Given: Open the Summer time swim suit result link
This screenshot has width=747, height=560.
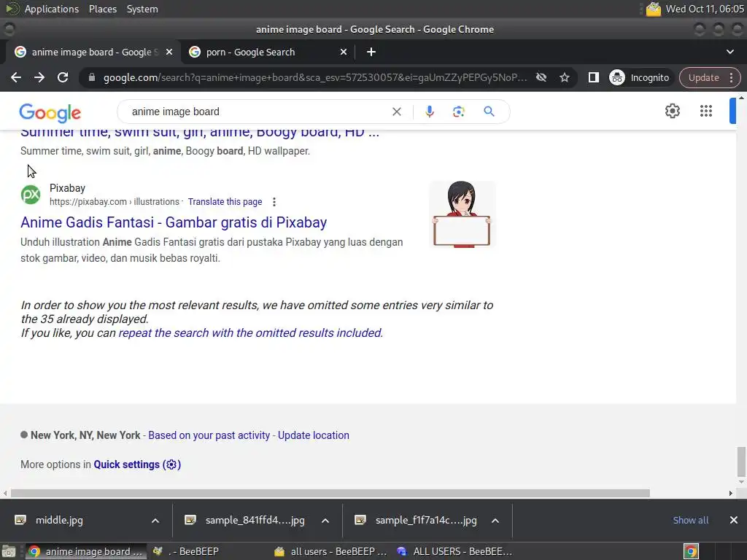Looking at the screenshot, I should [x=200, y=133].
